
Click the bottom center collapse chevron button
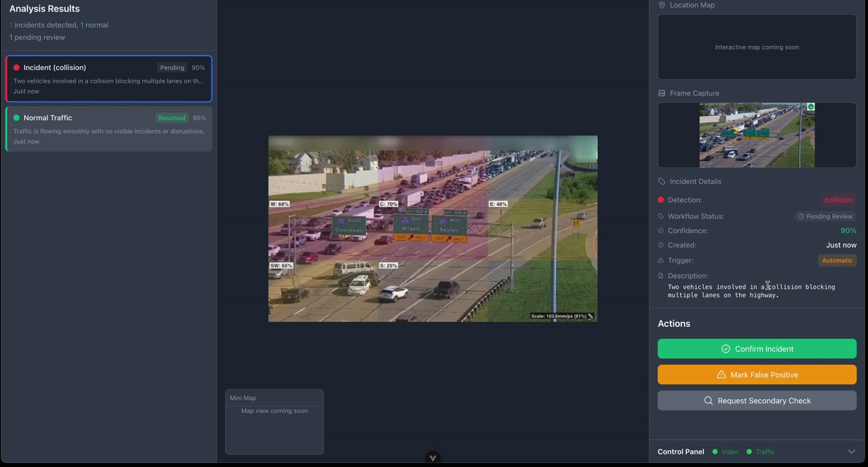coord(433,458)
